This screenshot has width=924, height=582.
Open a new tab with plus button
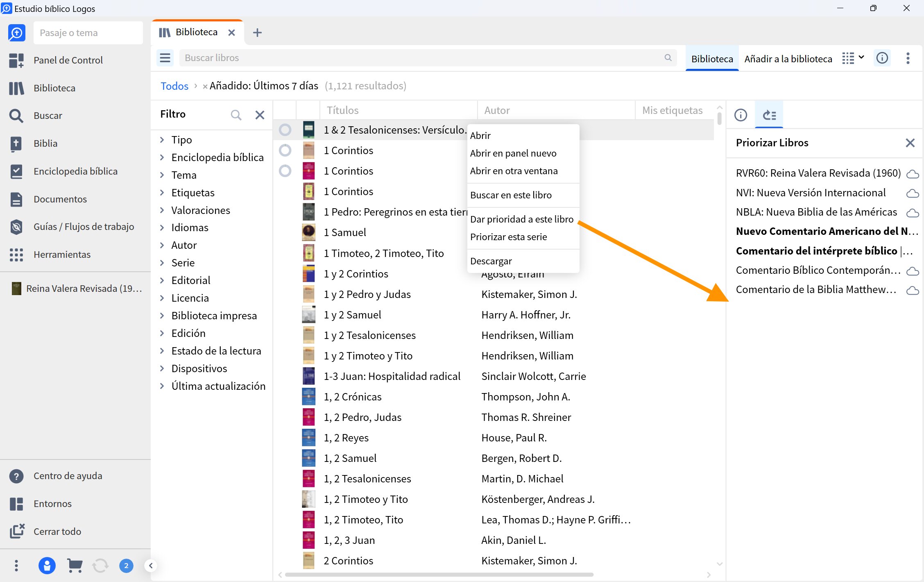(x=257, y=32)
